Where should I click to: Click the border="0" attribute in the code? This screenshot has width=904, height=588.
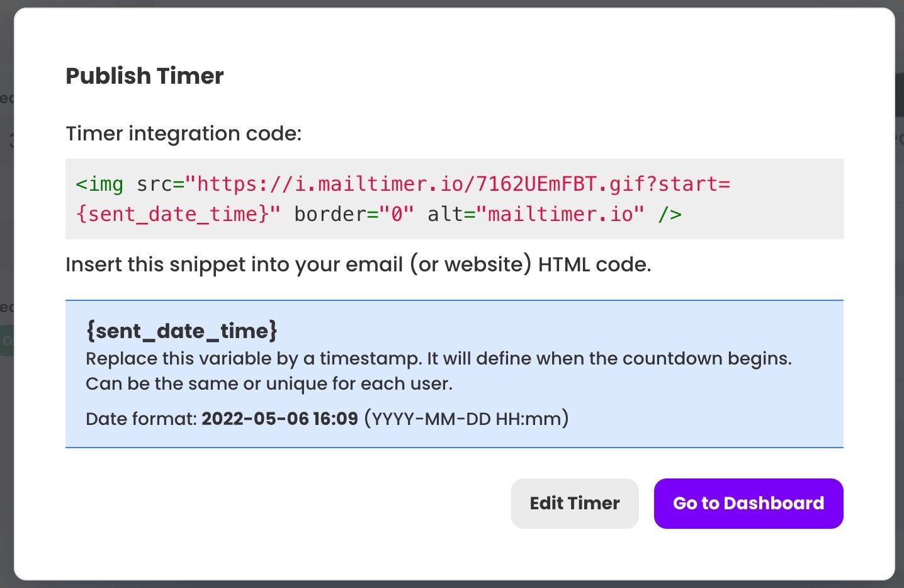[354, 214]
